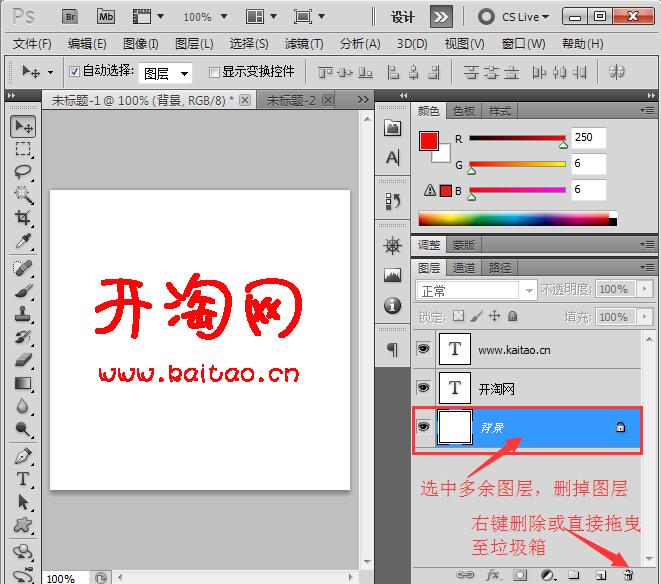The image size is (661, 584).
Task: Open the blend mode 正常 dropdown
Action: (476, 290)
